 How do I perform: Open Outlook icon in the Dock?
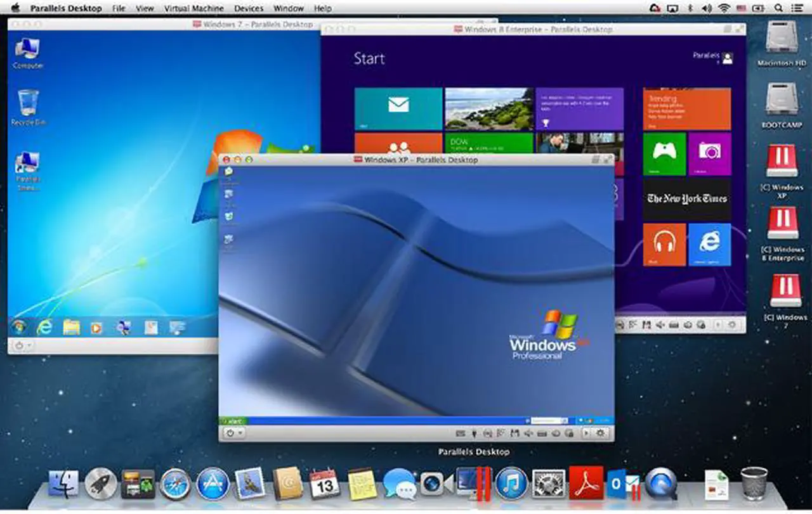click(x=623, y=484)
